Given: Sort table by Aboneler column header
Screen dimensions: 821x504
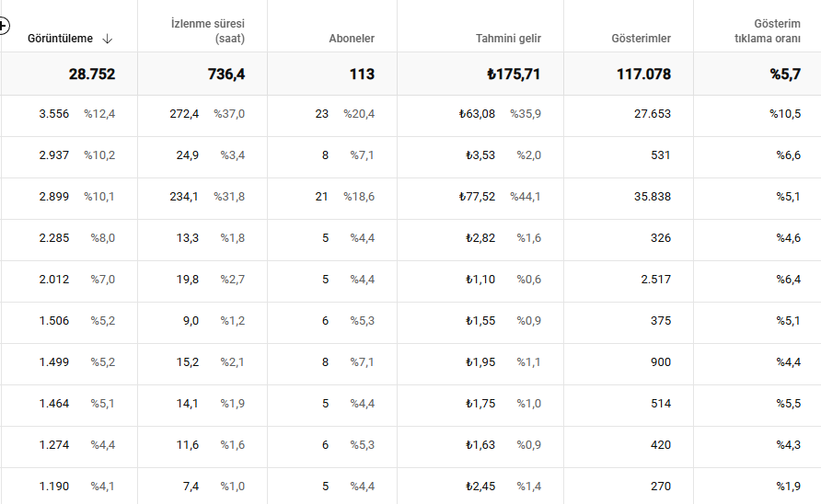Looking at the screenshot, I should pos(352,39).
